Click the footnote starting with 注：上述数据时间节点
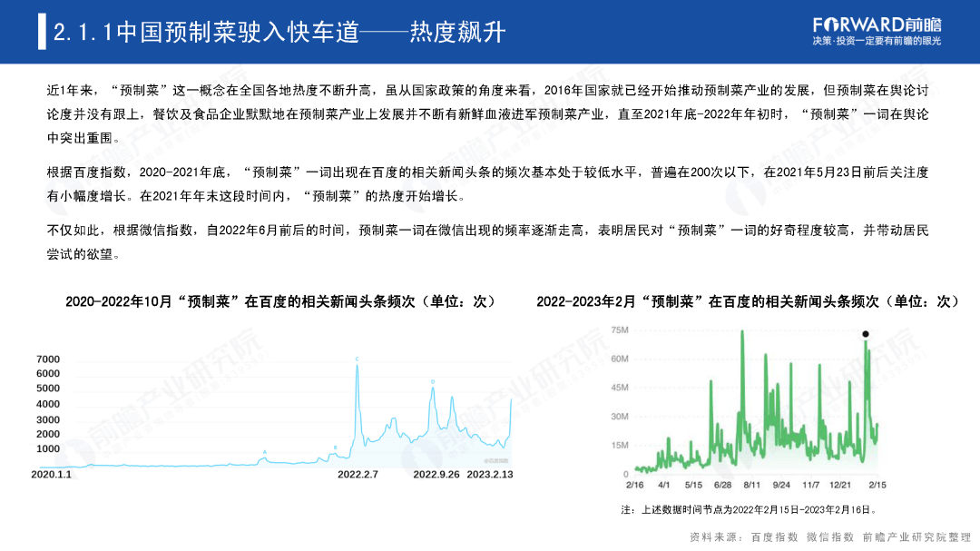The image size is (980, 551). [x=750, y=509]
